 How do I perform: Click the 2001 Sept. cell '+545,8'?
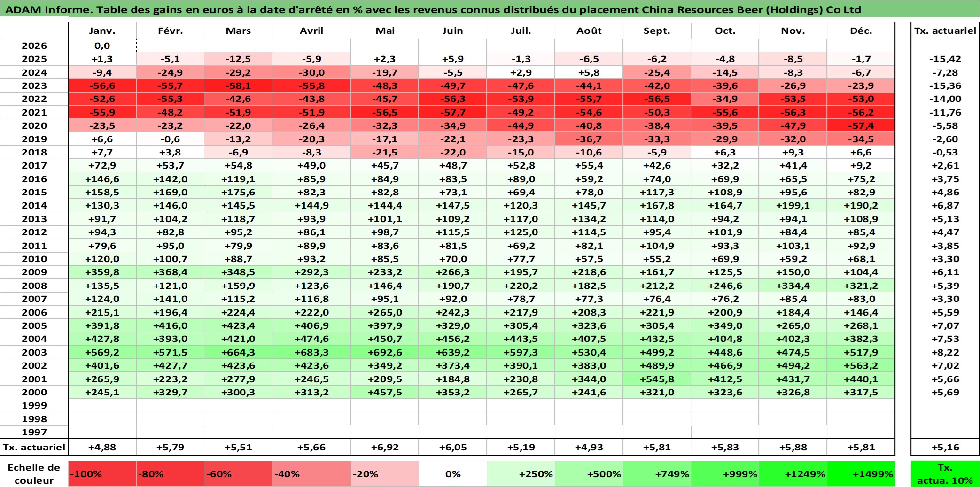(657, 379)
